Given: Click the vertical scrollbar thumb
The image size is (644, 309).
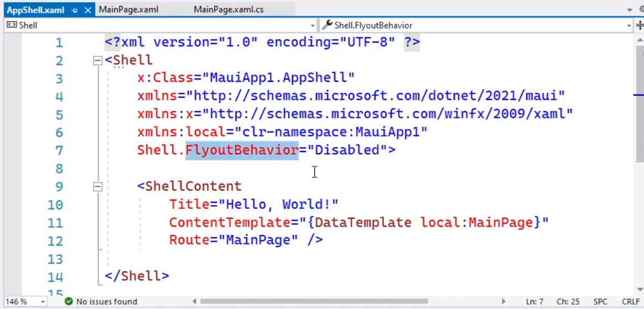Looking at the screenshot, I should click(x=640, y=104).
